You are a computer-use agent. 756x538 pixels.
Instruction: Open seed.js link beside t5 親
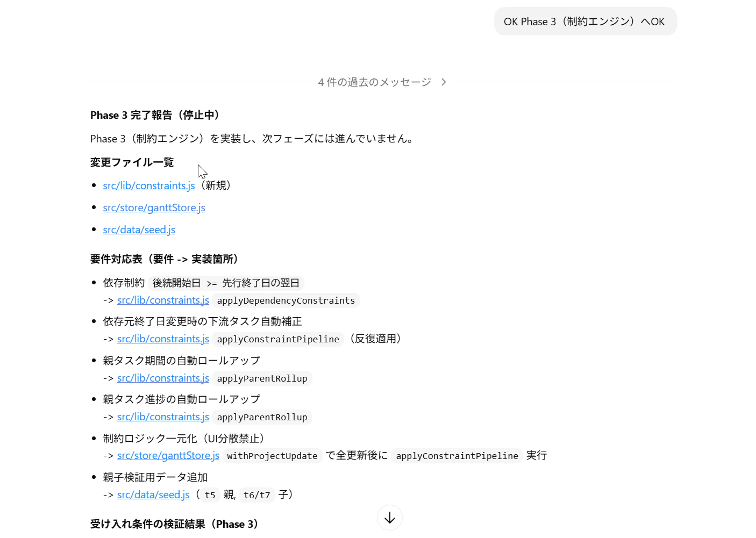[x=153, y=494]
